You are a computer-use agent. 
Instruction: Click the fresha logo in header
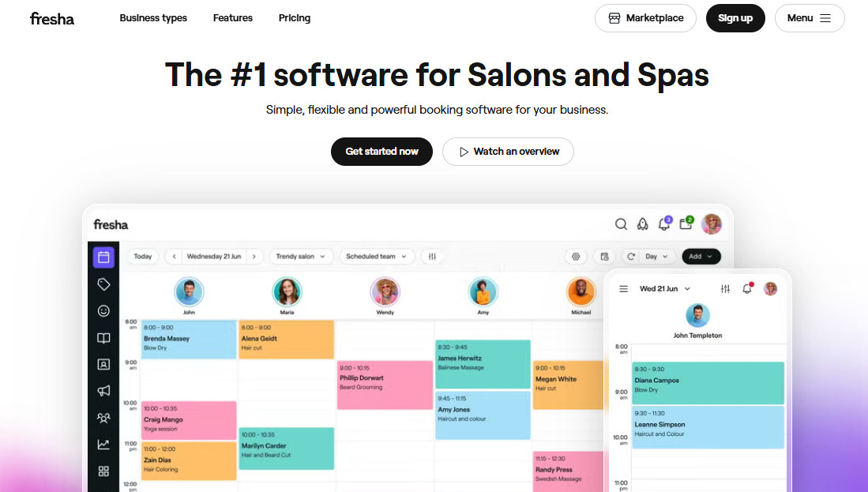point(52,19)
